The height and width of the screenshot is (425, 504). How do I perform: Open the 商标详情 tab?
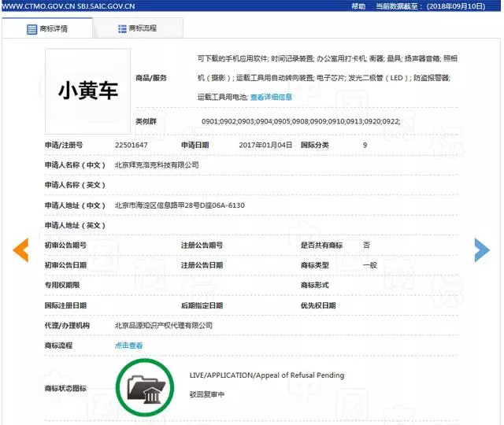coord(47,28)
